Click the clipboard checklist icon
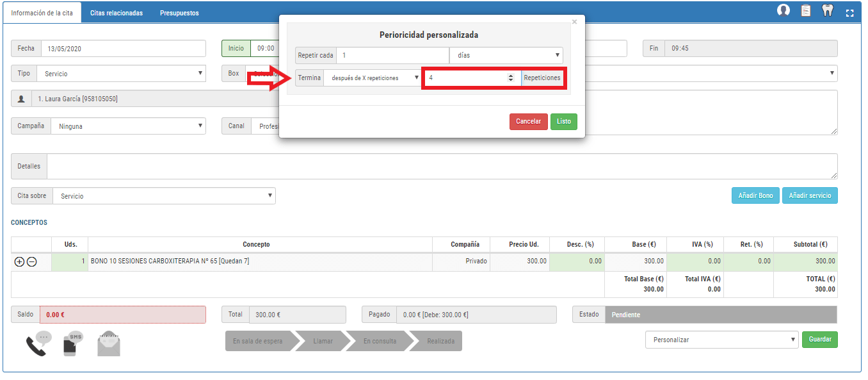 click(x=806, y=11)
